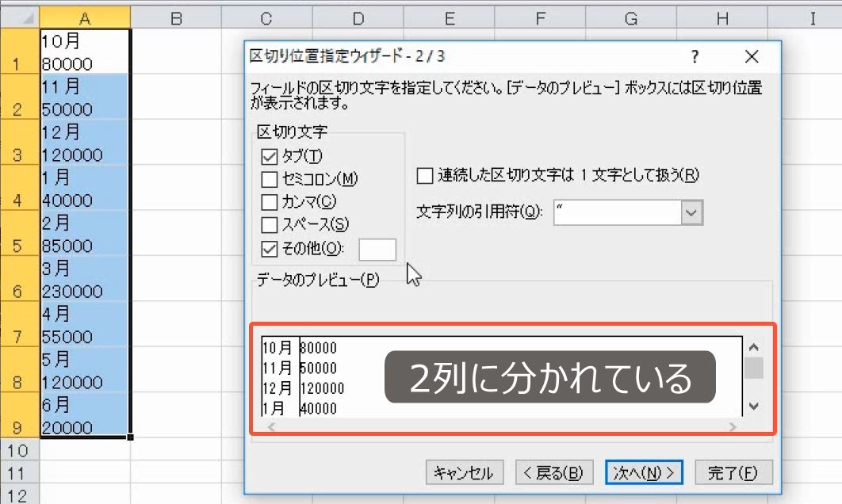Click the 完了 (Finish) button
Image resolution: width=842 pixels, height=504 pixels.
click(x=733, y=472)
